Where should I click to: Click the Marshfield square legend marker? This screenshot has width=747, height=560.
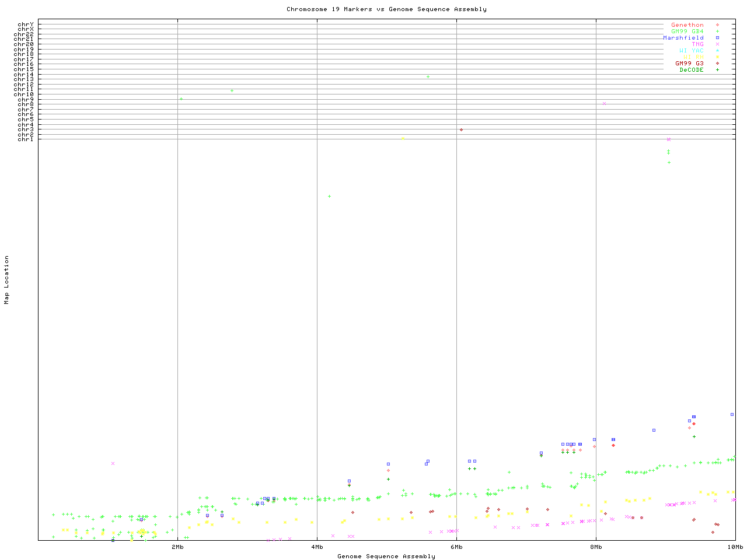[x=717, y=38]
